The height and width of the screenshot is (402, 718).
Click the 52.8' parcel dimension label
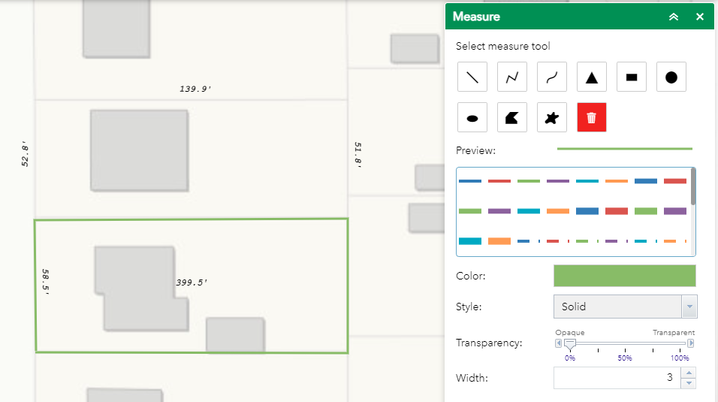(25, 154)
